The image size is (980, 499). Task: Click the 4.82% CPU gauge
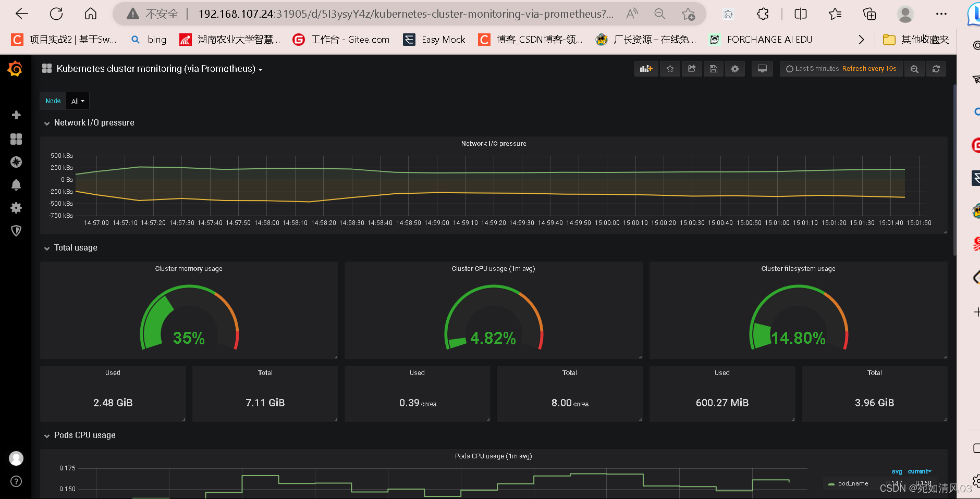[494, 317]
